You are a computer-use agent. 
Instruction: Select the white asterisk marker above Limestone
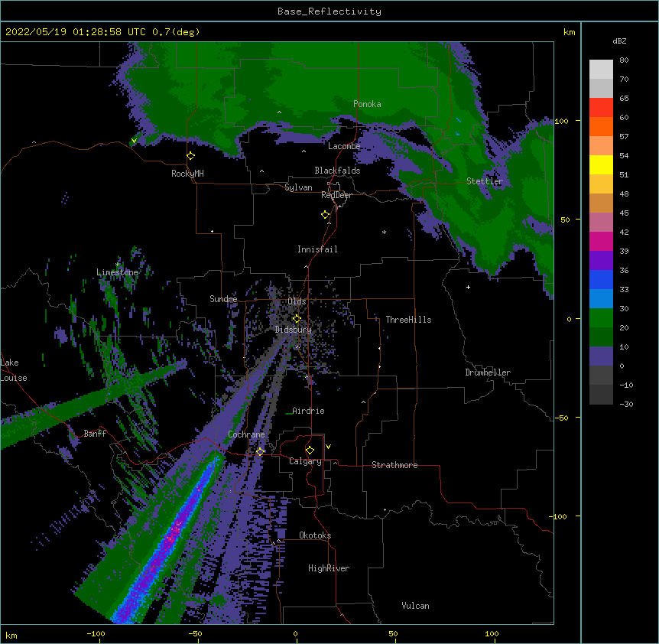tap(118, 265)
